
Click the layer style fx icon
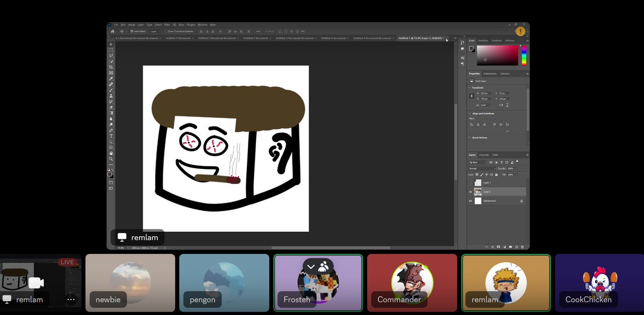(492, 247)
